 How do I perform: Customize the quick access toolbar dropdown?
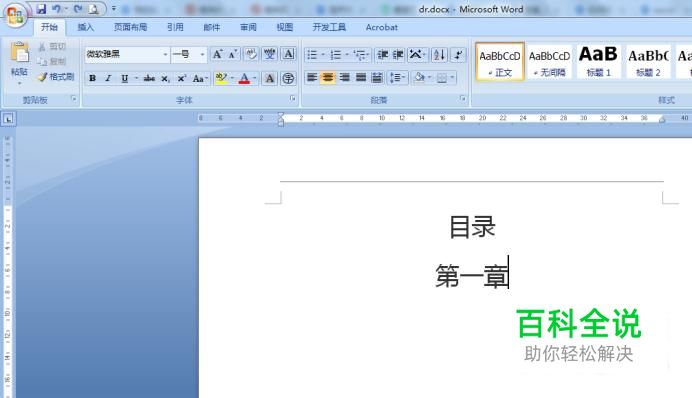[113, 8]
